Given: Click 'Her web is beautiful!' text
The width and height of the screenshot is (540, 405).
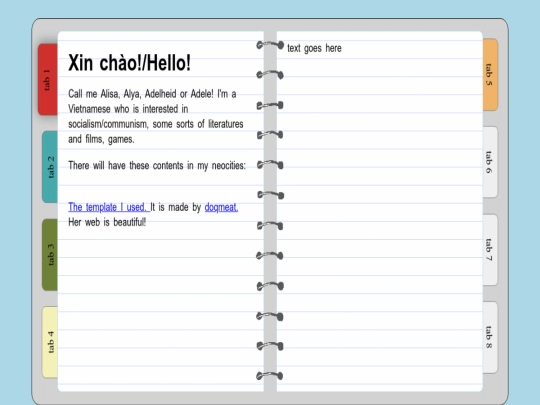Looking at the screenshot, I should pos(107,222).
